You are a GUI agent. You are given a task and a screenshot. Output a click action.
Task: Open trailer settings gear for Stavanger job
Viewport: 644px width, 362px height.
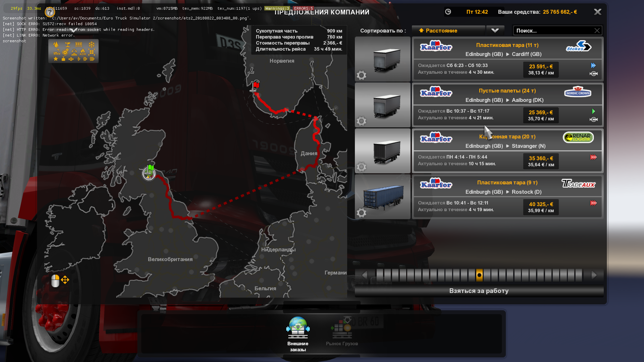[361, 167]
